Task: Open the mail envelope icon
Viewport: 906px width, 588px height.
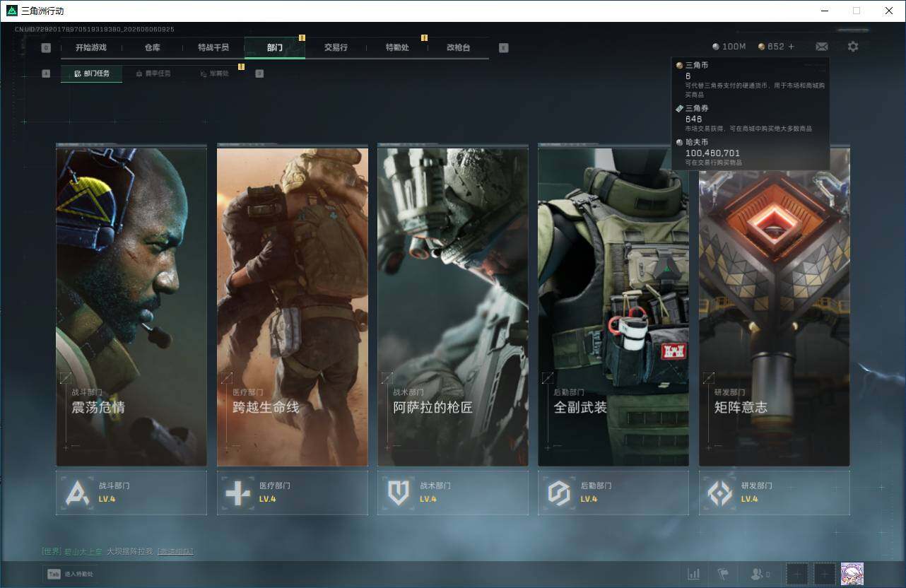Action: pos(822,47)
